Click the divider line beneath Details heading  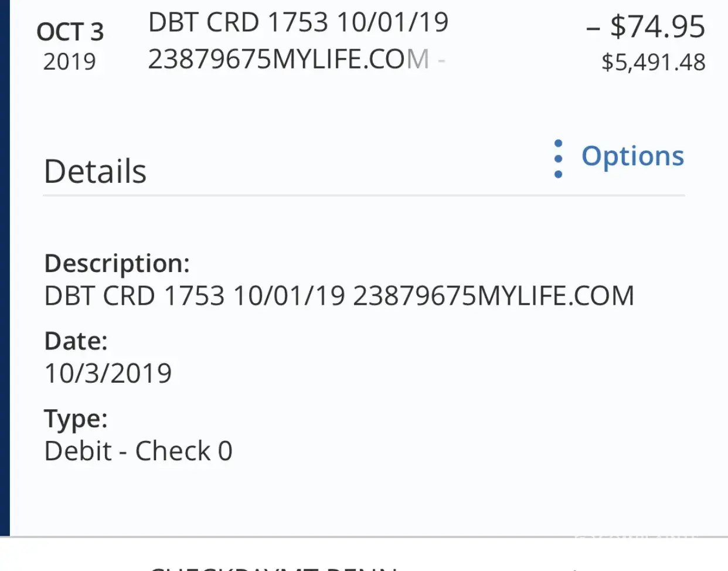[x=363, y=195]
